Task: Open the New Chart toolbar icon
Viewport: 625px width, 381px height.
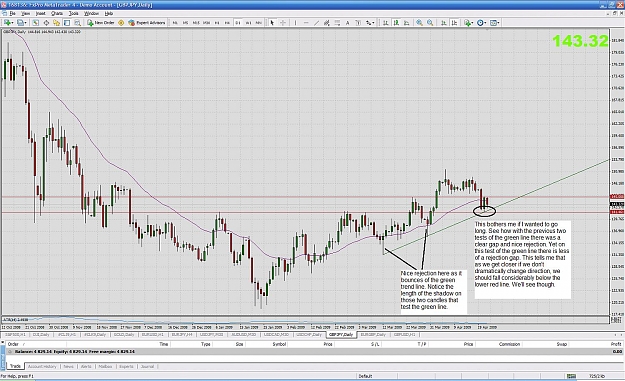Action: click(x=8, y=23)
